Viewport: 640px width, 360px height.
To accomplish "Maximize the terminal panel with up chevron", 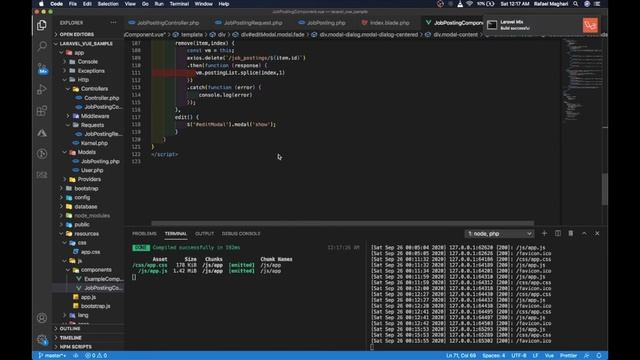I will (584, 233).
